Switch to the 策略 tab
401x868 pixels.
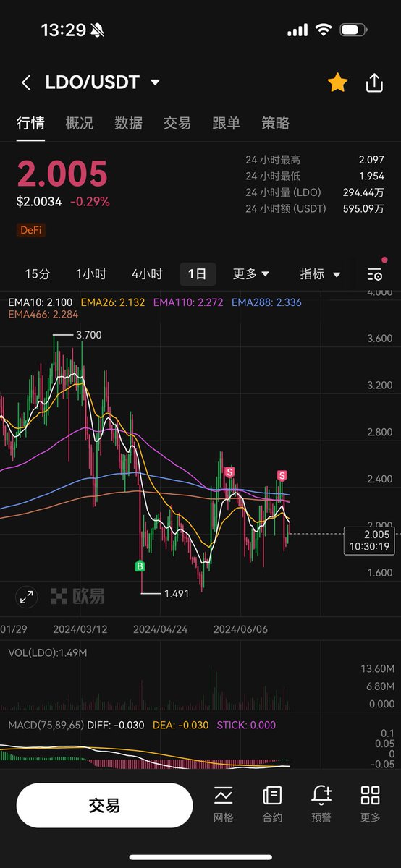point(275,123)
